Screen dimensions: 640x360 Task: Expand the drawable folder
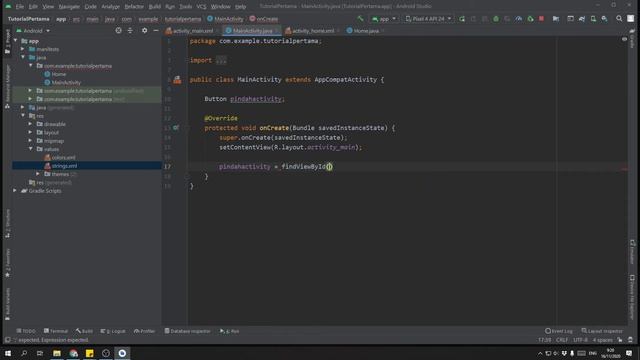click(31, 124)
